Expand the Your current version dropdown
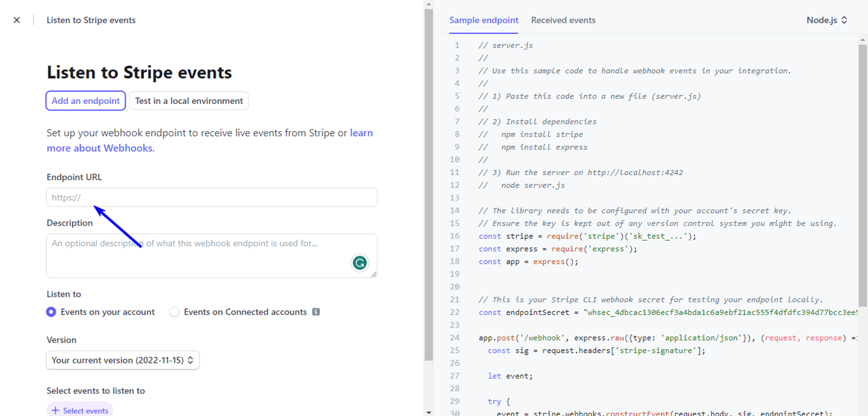 click(x=122, y=360)
